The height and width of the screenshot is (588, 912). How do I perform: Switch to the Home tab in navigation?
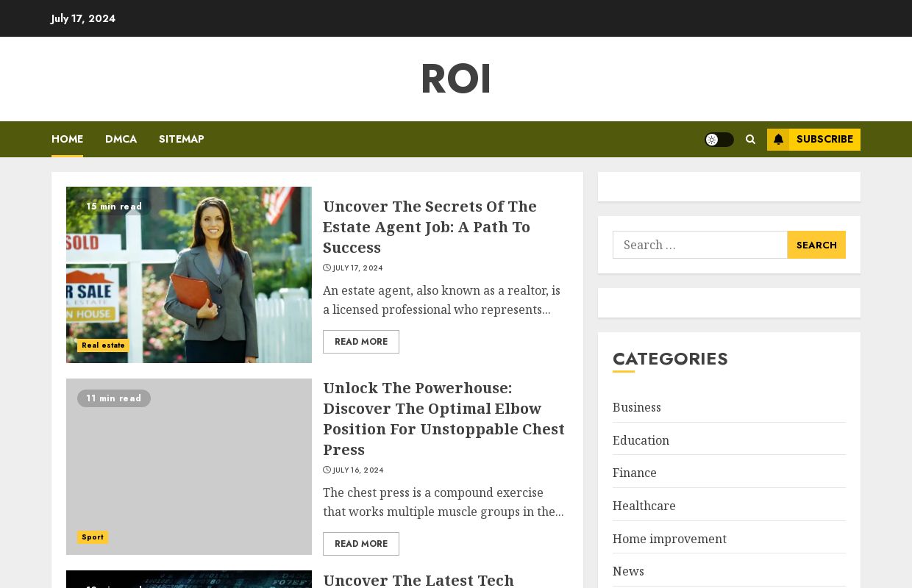tap(67, 139)
